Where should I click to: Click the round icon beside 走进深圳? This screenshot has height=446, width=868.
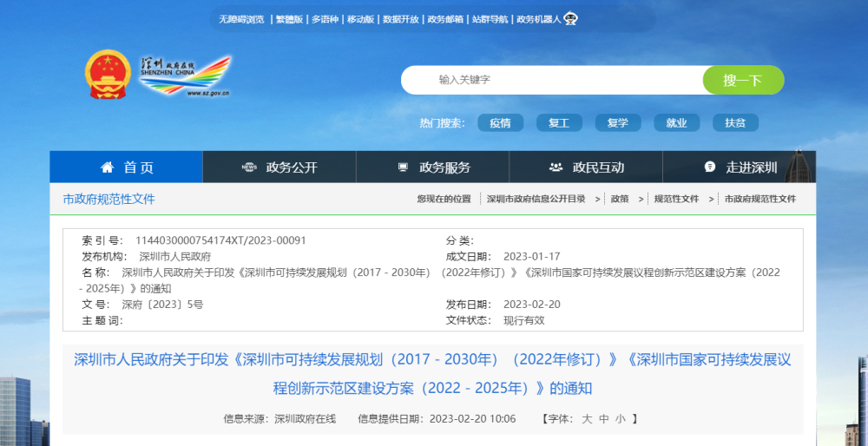click(709, 167)
